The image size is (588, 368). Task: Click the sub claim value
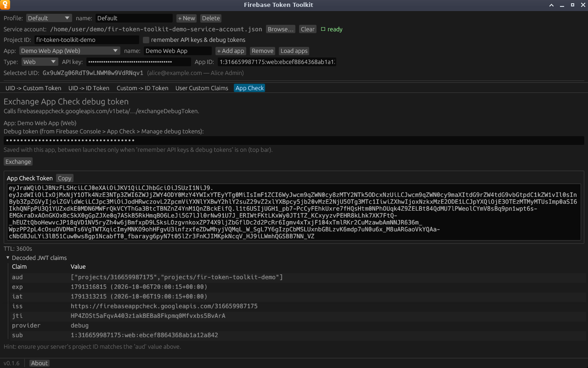tap(144, 335)
